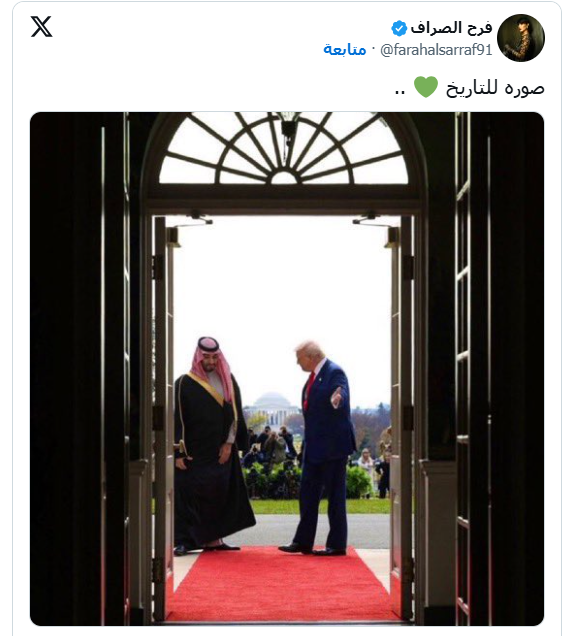
Task: Open the author's profile avatar
Action: coord(521,38)
